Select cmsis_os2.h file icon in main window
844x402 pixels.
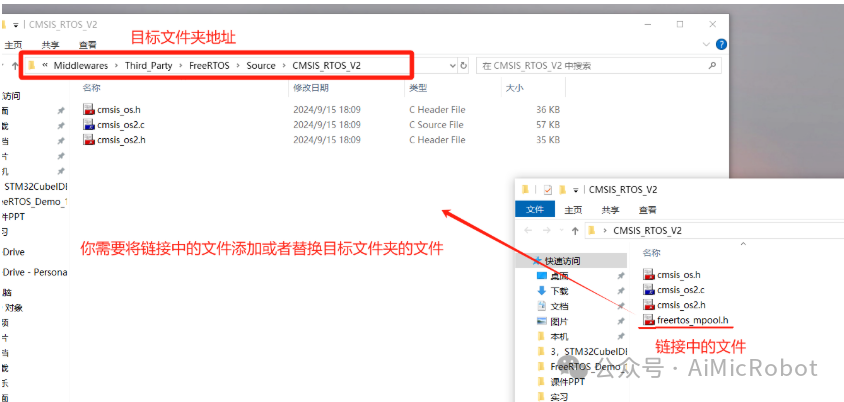[89, 139]
